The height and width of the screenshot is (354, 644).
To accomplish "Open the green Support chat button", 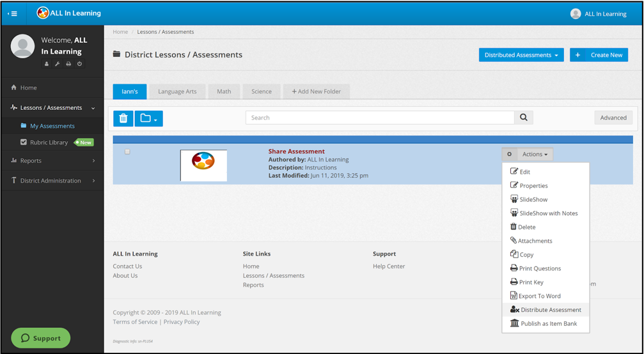I will tap(41, 338).
